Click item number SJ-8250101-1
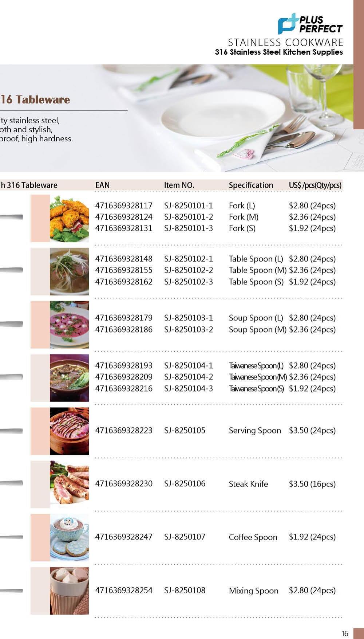This screenshot has width=364, height=639. pyautogui.click(x=189, y=205)
